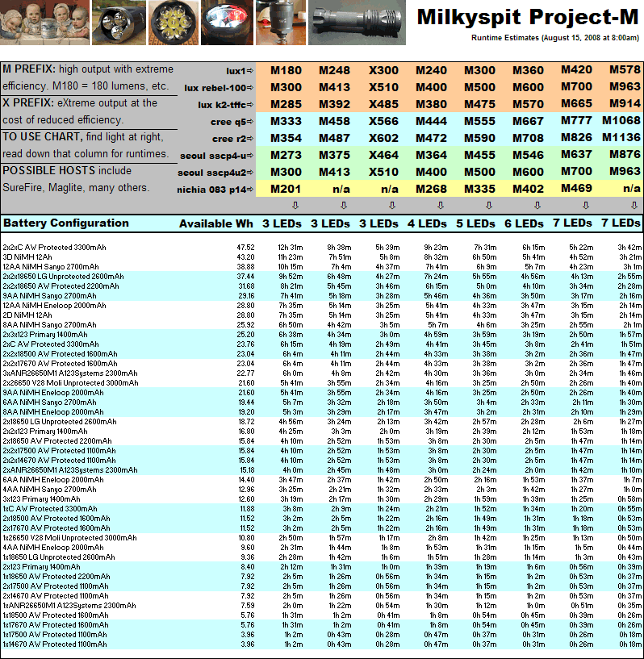Select the red and white lit LED photo
This screenshot has width=644, height=659.
click(225, 23)
